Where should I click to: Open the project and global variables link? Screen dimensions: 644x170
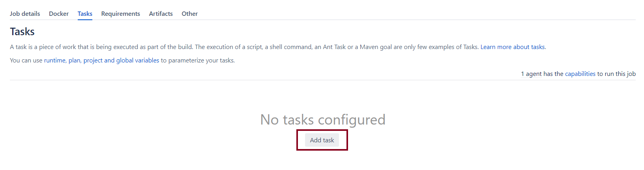(x=121, y=60)
